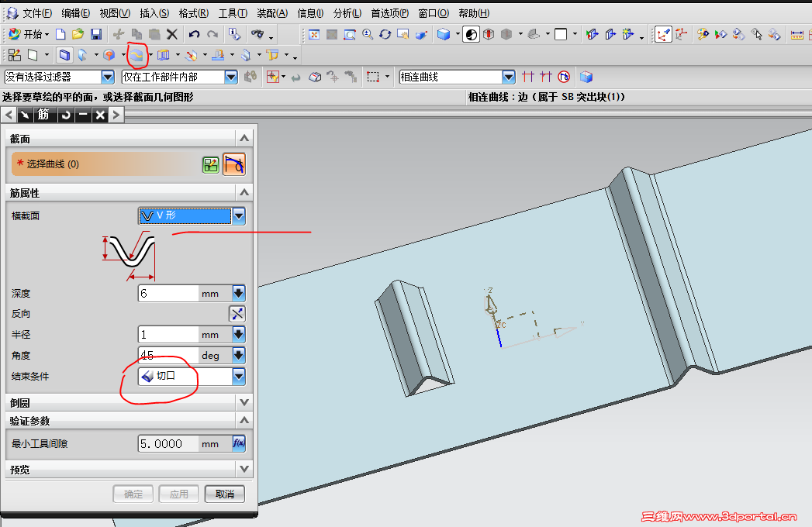
Task: Open the 工具(T) menu
Action: (233, 13)
